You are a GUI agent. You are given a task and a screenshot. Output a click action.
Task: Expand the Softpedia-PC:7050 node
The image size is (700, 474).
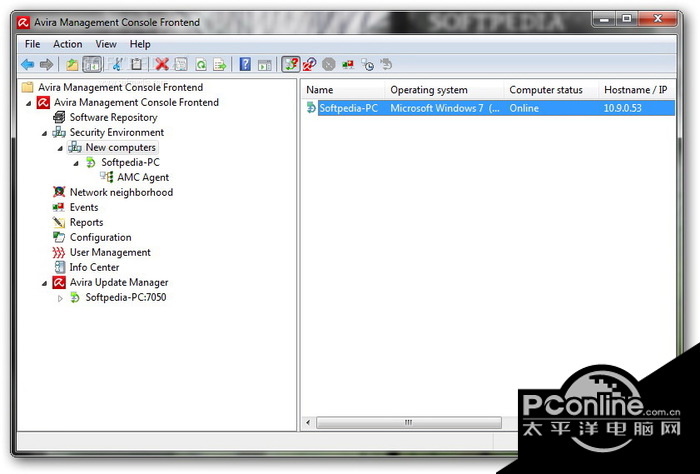click(x=60, y=298)
